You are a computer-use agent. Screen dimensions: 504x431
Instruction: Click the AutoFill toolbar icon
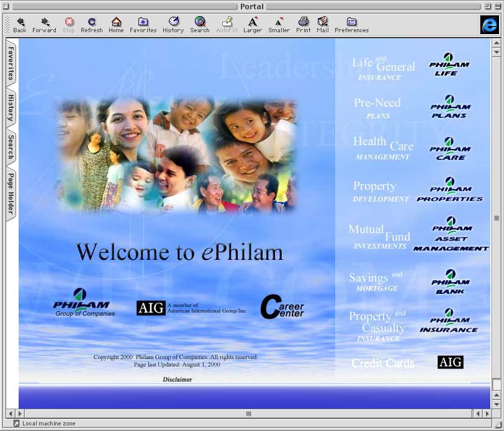(x=227, y=25)
